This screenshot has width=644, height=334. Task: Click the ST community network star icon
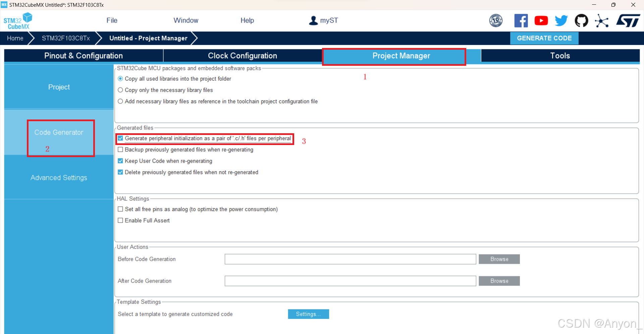pos(602,21)
